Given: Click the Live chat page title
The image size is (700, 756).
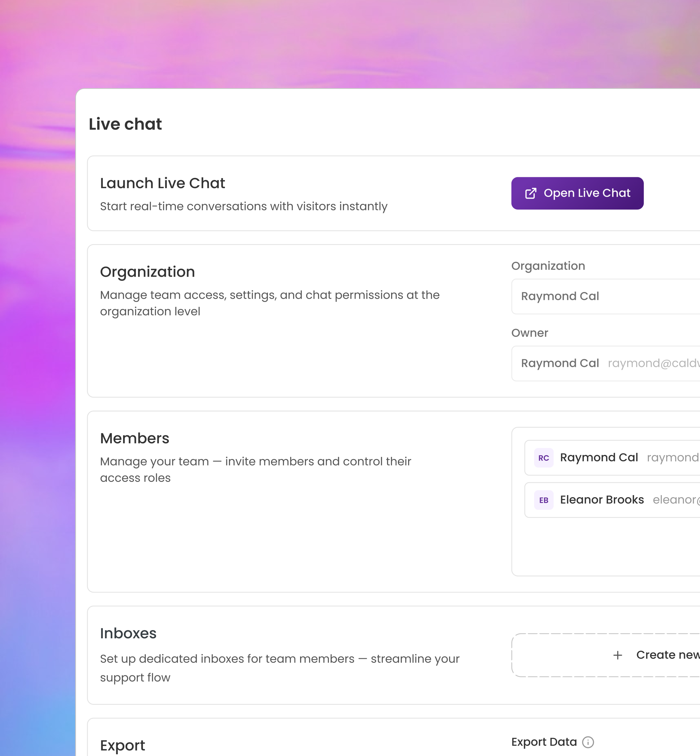Looking at the screenshot, I should tap(125, 124).
